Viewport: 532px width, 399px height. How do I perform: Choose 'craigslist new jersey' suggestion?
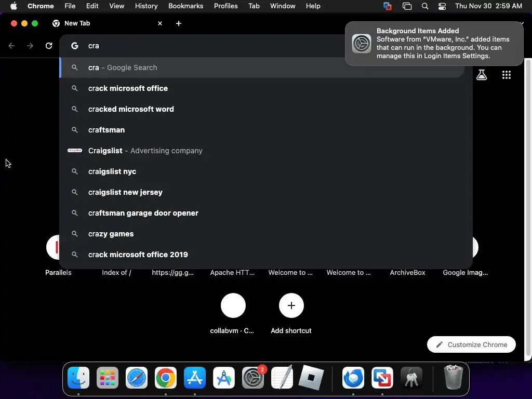tap(266, 192)
